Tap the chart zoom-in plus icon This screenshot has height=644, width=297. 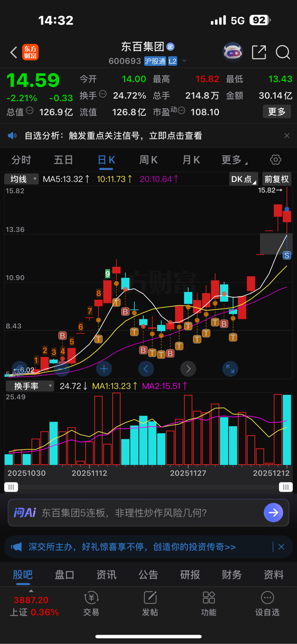pos(104,369)
